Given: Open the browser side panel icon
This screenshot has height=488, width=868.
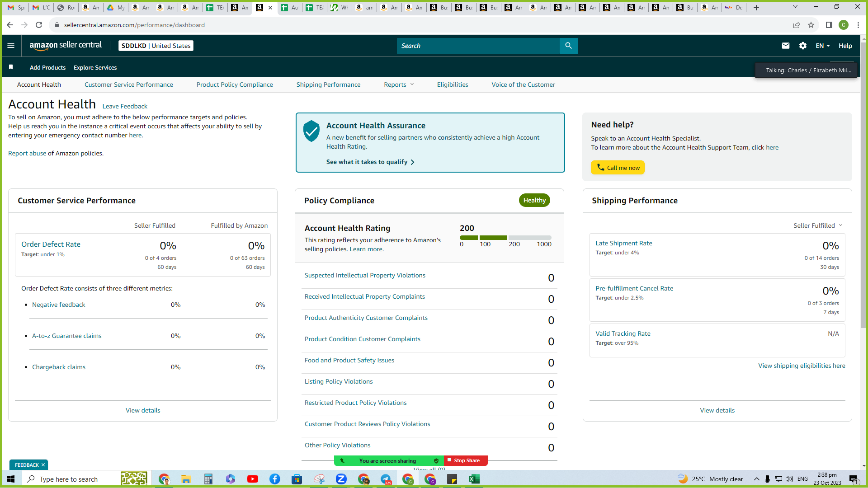Looking at the screenshot, I should [x=829, y=25].
